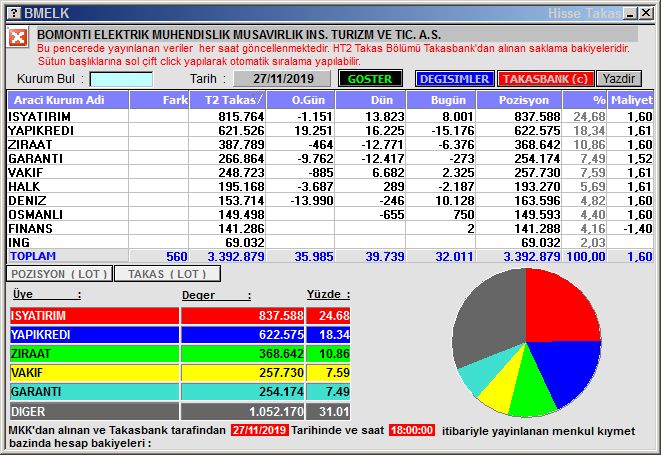Click ISYATIRIM percentage 24.68 in legend
The width and height of the screenshot is (661, 455).
click(x=334, y=315)
